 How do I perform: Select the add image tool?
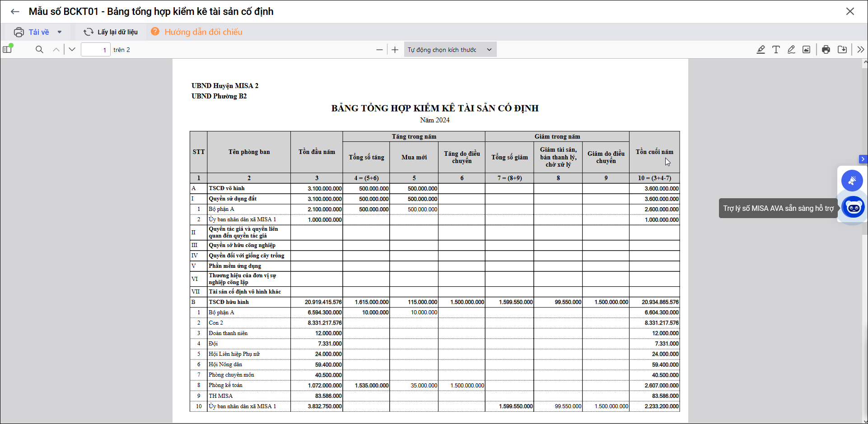point(806,50)
